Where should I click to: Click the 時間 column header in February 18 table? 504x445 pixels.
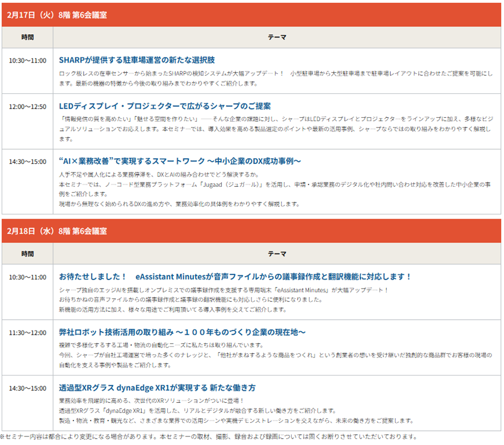click(x=27, y=254)
